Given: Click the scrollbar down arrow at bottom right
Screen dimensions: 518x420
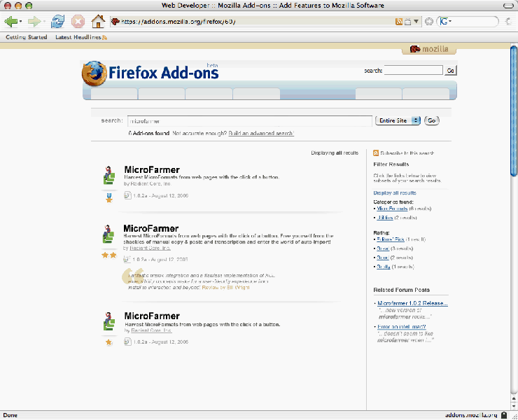Looking at the screenshot, I should click(x=514, y=406).
